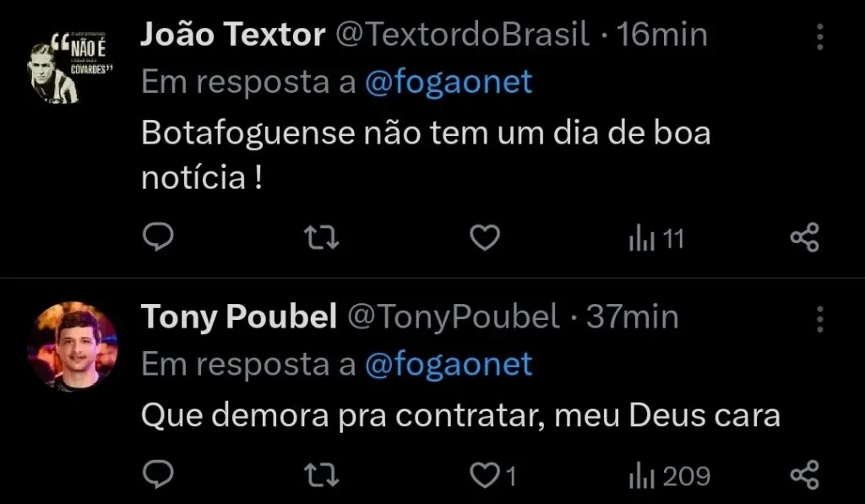The image size is (865, 504).
Task: Click the share icon on Tony Poubel's tweet
Action: point(803,474)
